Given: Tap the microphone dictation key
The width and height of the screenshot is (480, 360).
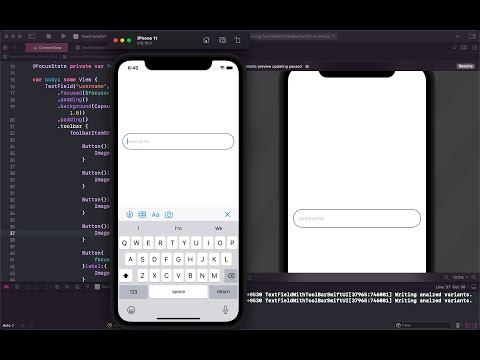Looking at the screenshot, I should [225, 310].
